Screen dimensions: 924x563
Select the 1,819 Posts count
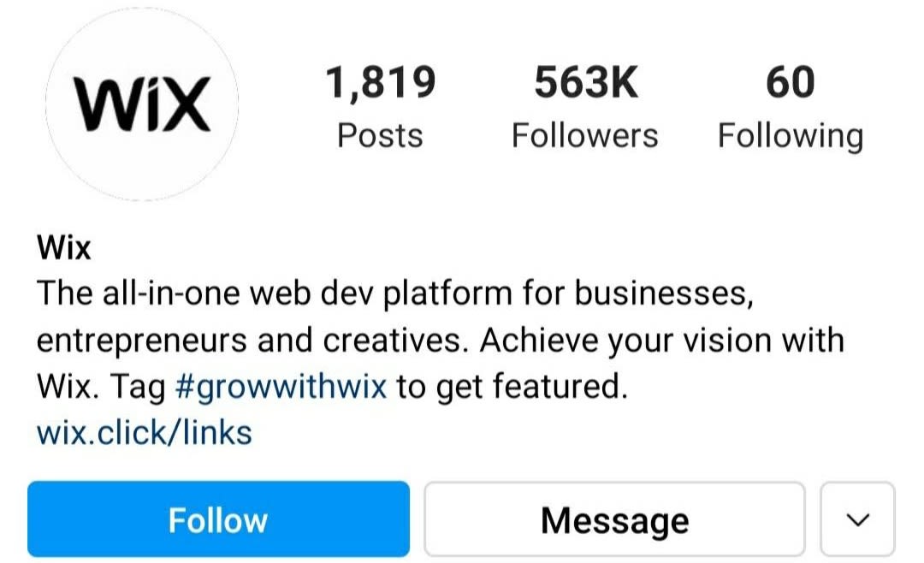[x=382, y=81]
